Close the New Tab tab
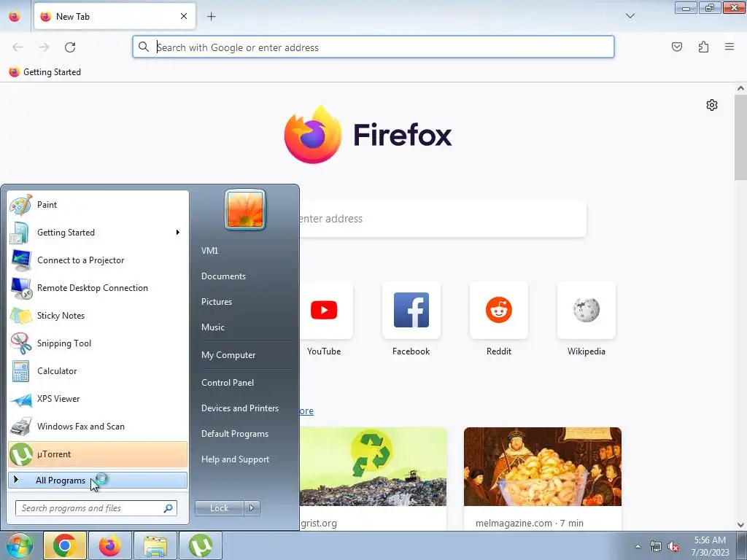This screenshot has height=560, width=747. click(x=183, y=16)
